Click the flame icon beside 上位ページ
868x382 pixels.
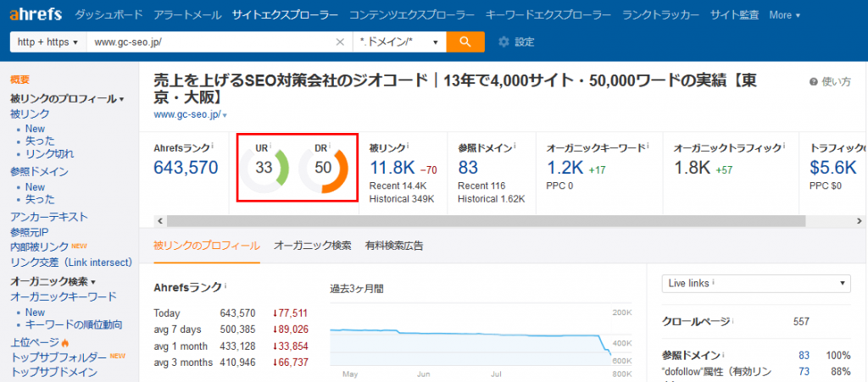point(64,343)
